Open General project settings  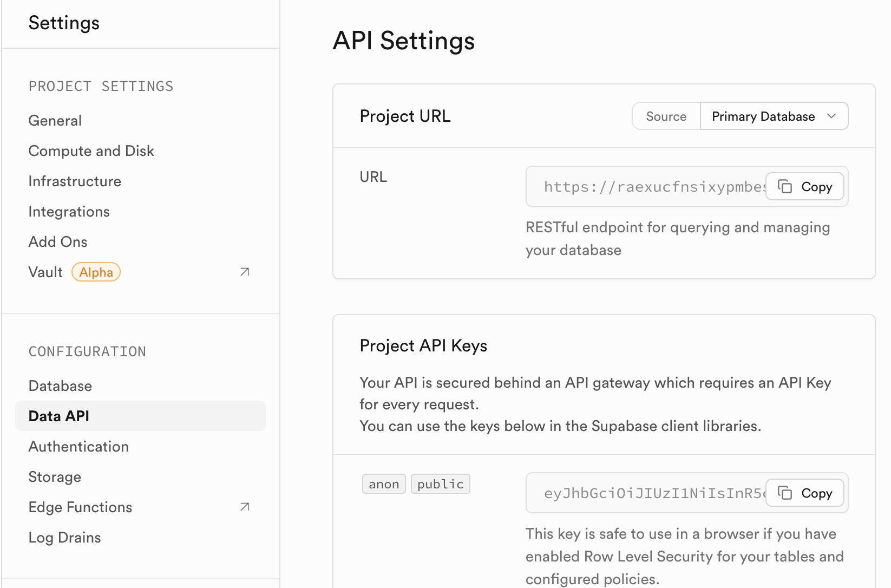tap(55, 121)
